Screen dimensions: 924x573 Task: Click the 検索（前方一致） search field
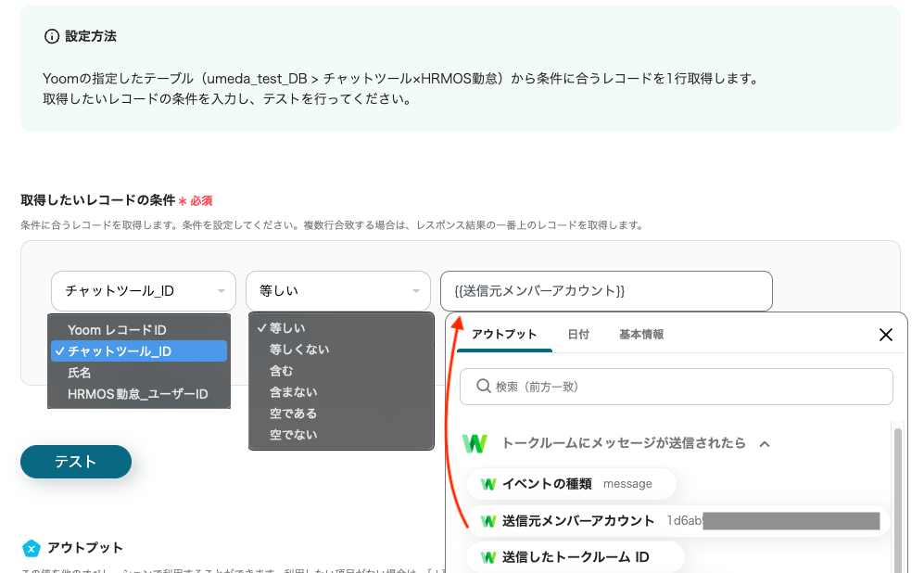click(676, 386)
